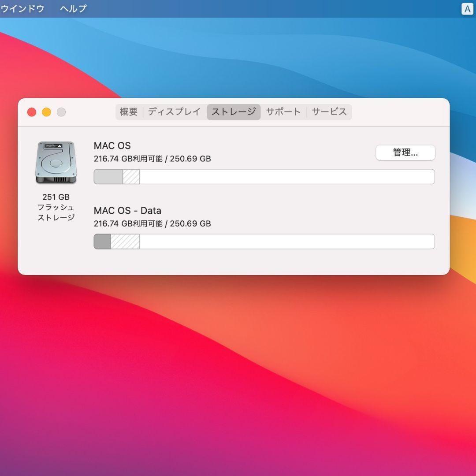Click the MAC OS storage usage bar
This screenshot has width=476, height=476.
pyautogui.click(x=264, y=176)
